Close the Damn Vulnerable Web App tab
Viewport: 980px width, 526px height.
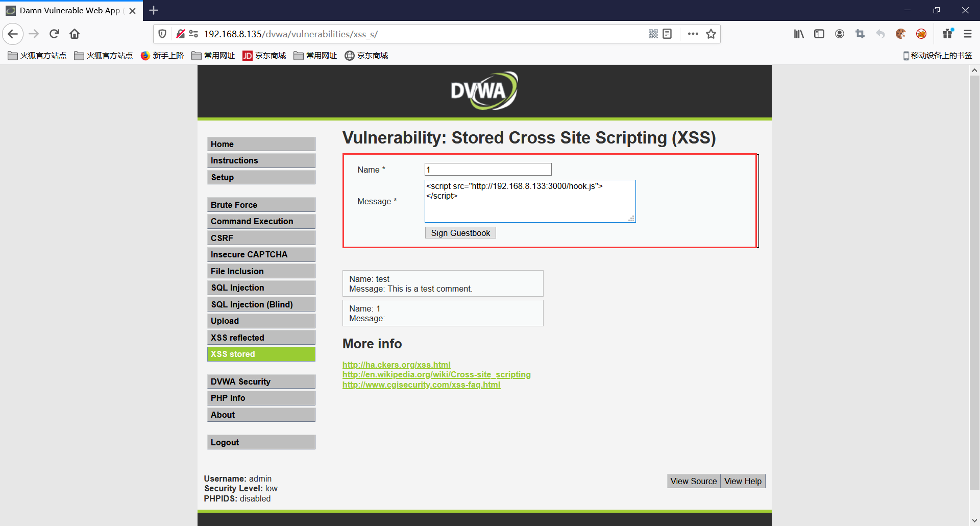(x=133, y=11)
